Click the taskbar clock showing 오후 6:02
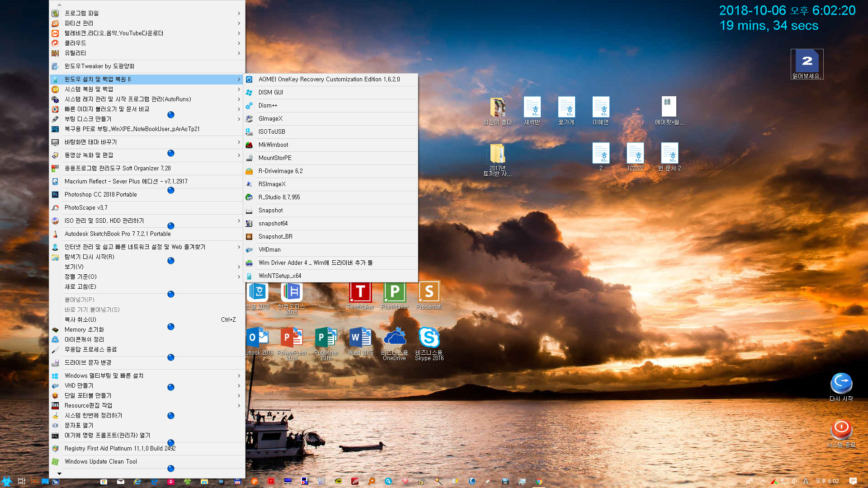This screenshot has height=488, width=868. [827, 481]
